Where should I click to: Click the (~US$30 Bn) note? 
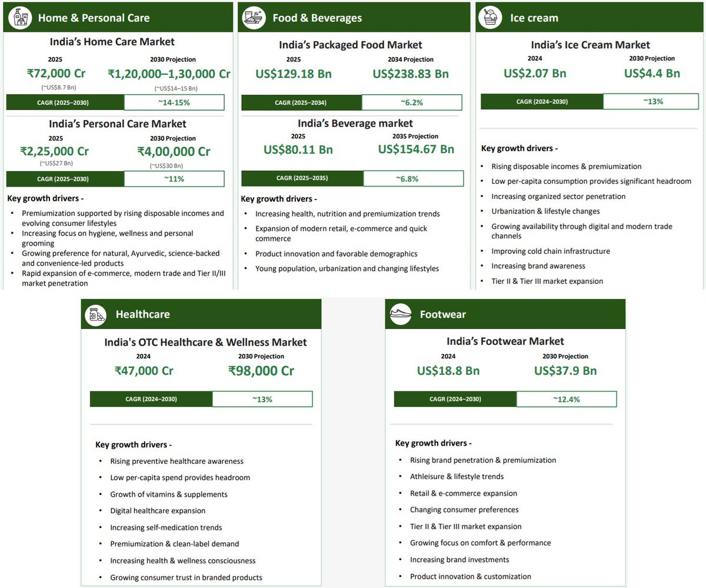tap(166, 166)
